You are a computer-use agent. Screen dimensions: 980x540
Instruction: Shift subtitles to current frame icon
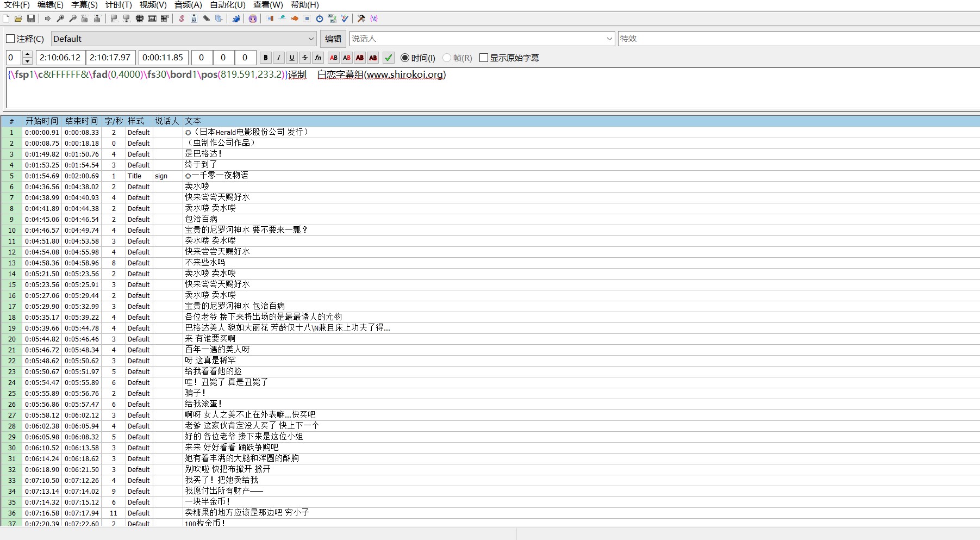pyautogui.click(x=165, y=18)
